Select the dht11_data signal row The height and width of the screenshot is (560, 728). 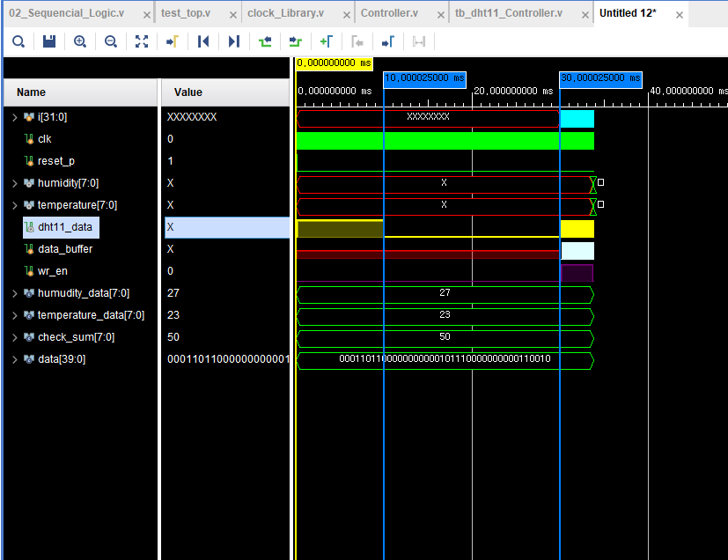pos(60,226)
